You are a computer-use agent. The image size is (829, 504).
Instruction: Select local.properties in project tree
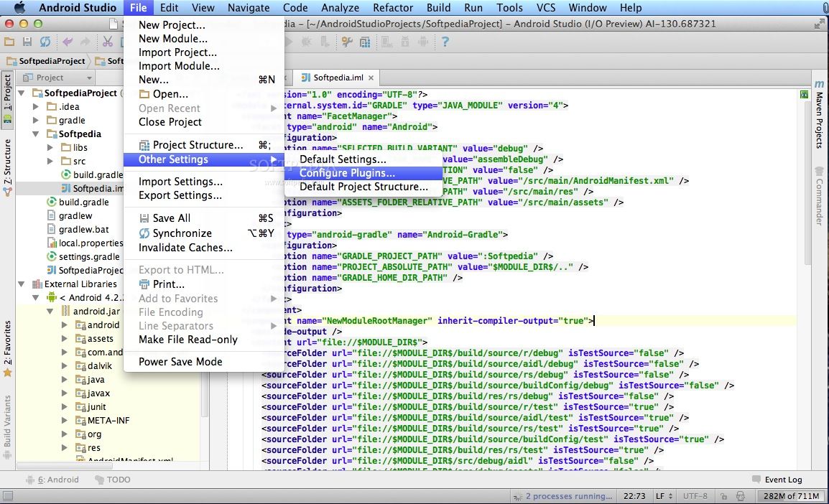click(91, 243)
